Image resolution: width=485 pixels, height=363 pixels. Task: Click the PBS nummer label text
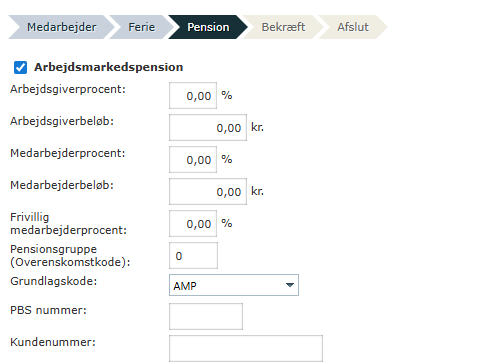point(48,310)
